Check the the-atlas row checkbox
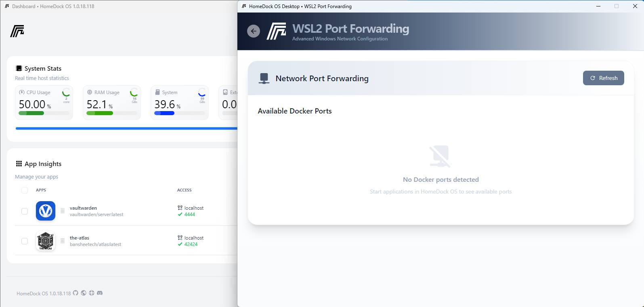 (x=25, y=241)
